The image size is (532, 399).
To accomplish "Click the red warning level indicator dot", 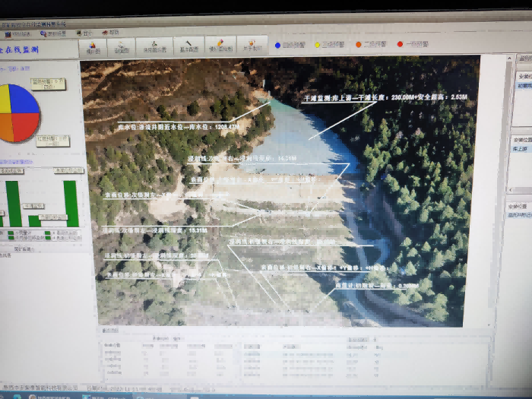I will [x=400, y=45].
